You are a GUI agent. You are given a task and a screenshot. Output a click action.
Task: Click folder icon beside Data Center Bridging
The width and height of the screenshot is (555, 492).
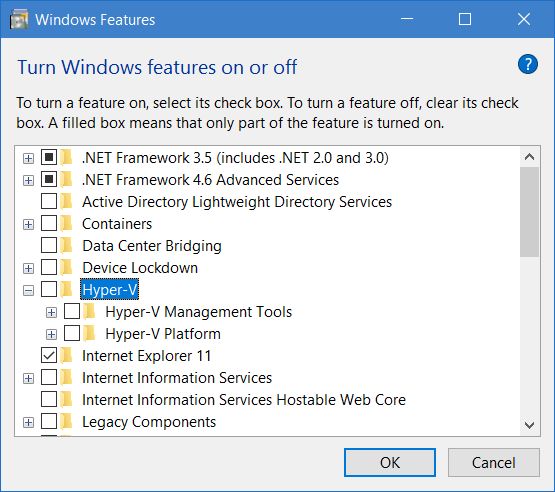click(x=66, y=245)
